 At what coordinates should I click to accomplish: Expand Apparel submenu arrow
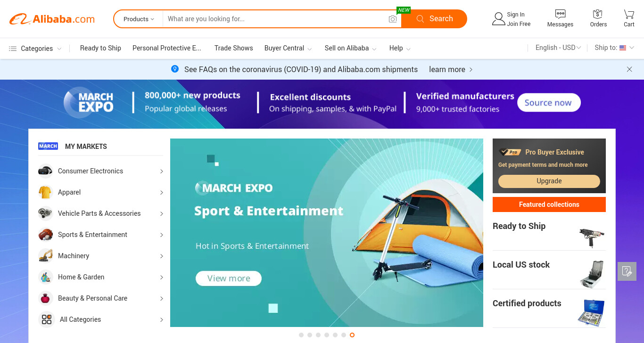(x=161, y=193)
